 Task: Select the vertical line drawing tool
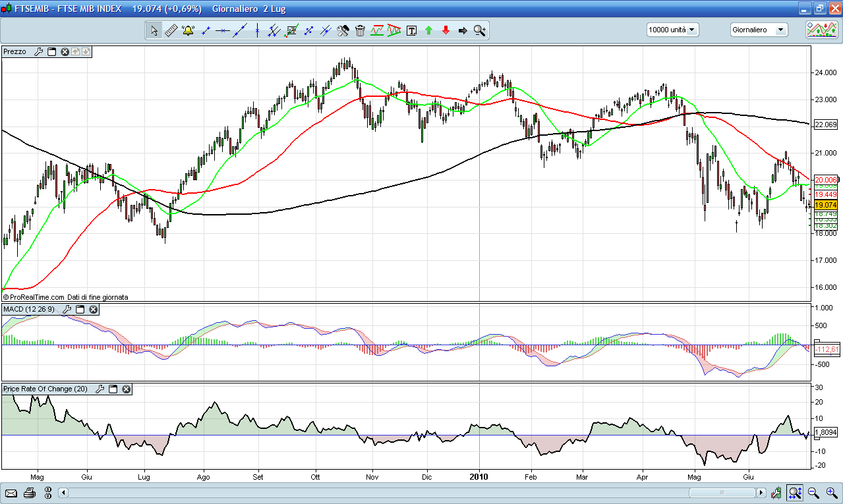click(257, 30)
